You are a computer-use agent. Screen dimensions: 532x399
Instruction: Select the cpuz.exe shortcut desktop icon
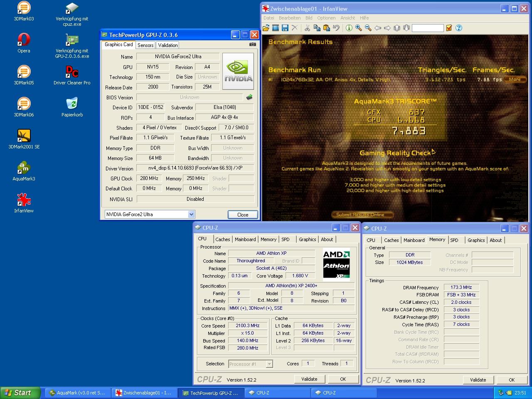[x=72, y=14]
